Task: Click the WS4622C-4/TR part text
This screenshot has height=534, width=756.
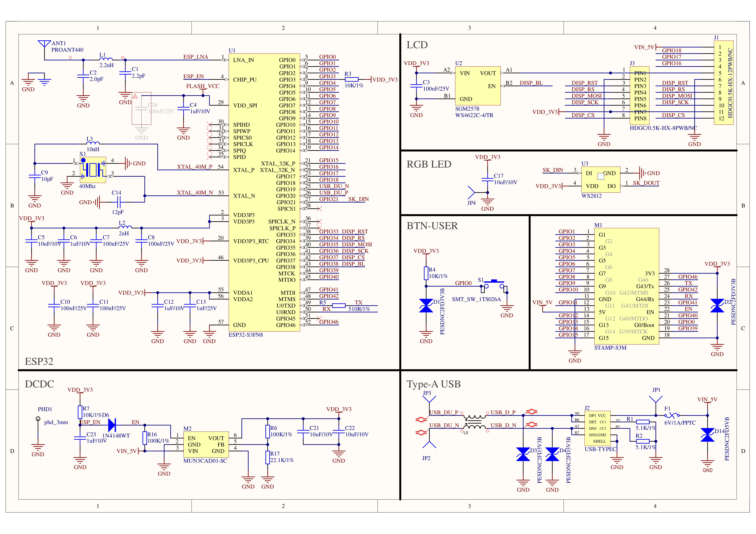Action: [x=474, y=115]
